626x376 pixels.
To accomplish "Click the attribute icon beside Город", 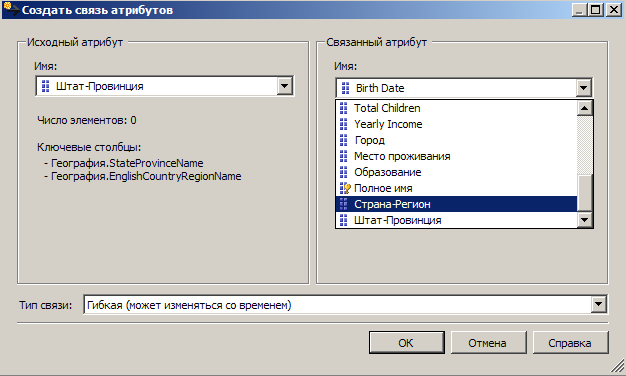I will 343,140.
